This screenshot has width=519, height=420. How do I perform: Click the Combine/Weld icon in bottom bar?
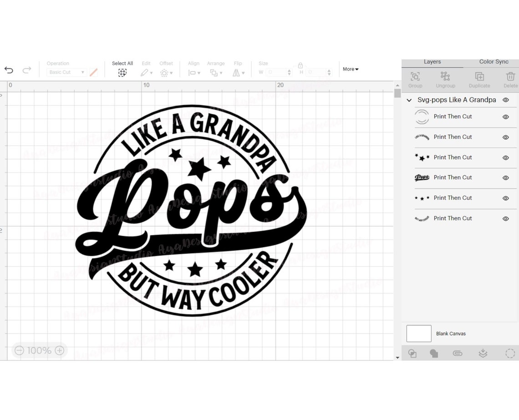coord(434,354)
